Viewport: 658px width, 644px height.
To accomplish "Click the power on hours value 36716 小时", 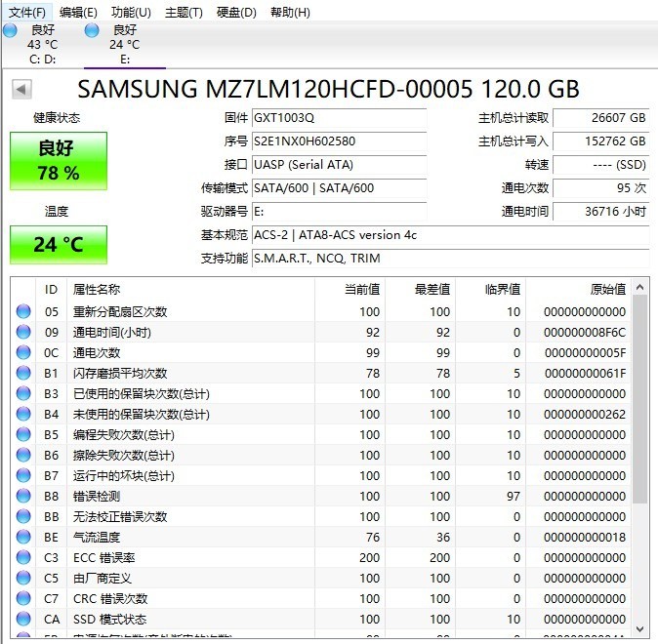I will [x=601, y=212].
